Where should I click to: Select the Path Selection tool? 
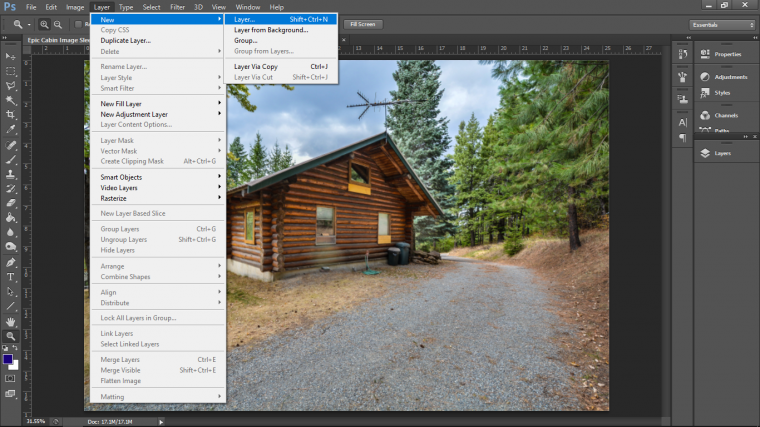coord(10,292)
